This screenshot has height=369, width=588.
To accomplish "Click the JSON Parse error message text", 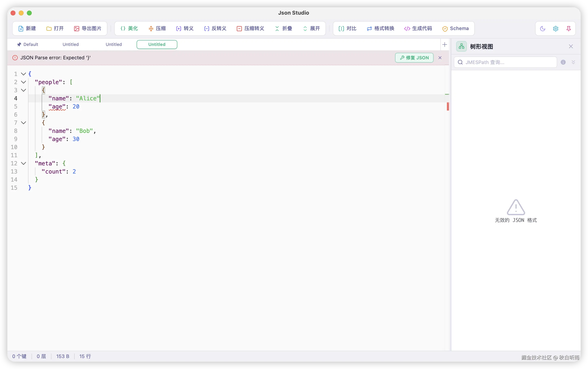I will pos(56,58).
